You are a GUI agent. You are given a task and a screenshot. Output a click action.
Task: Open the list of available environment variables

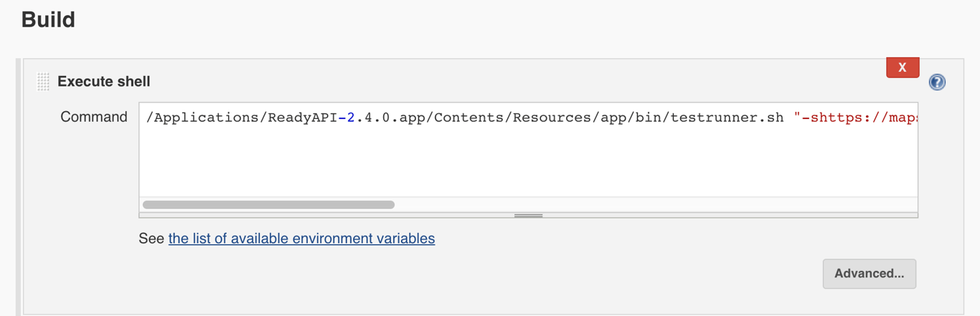point(301,239)
